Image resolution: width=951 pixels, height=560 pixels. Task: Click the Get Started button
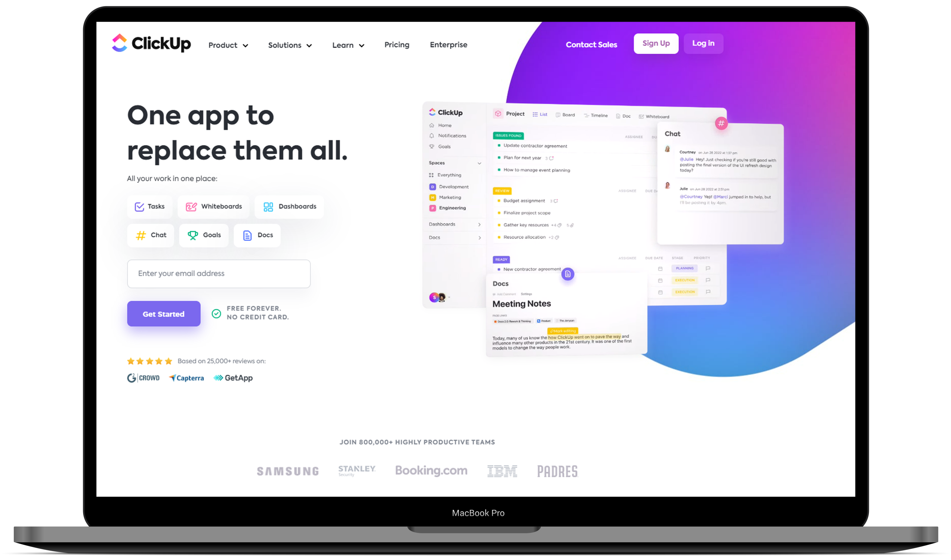(x=163, y=313)
